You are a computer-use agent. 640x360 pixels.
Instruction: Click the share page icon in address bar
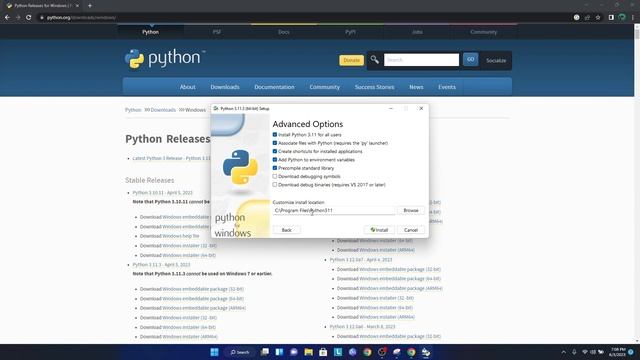587,18
